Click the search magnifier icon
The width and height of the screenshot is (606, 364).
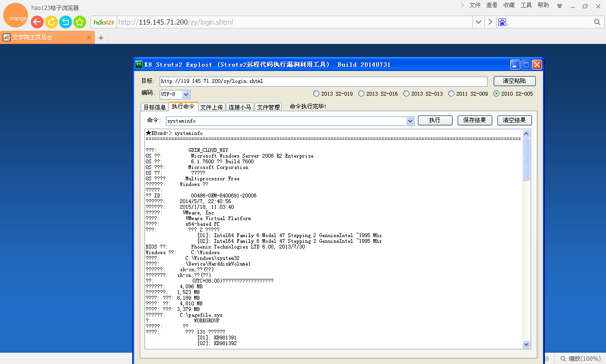(597, 22)
